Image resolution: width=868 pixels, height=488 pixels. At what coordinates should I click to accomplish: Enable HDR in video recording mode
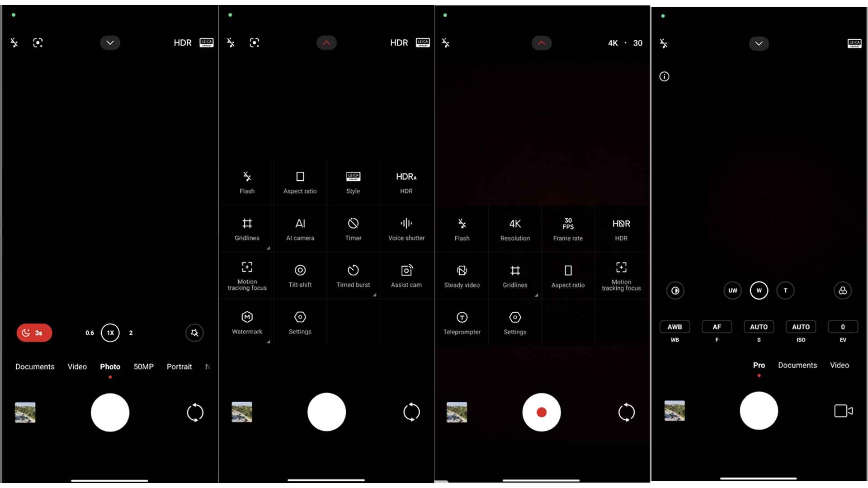click(x=621, y=228)
